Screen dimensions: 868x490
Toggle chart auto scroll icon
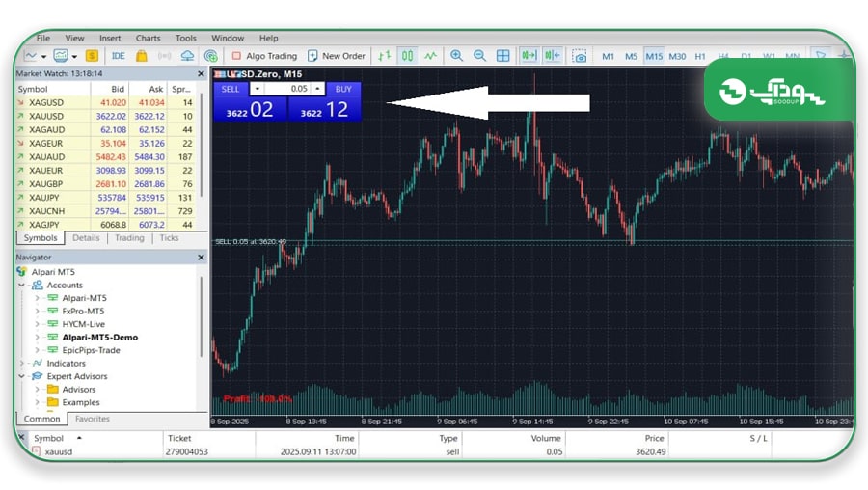[529, 55]
